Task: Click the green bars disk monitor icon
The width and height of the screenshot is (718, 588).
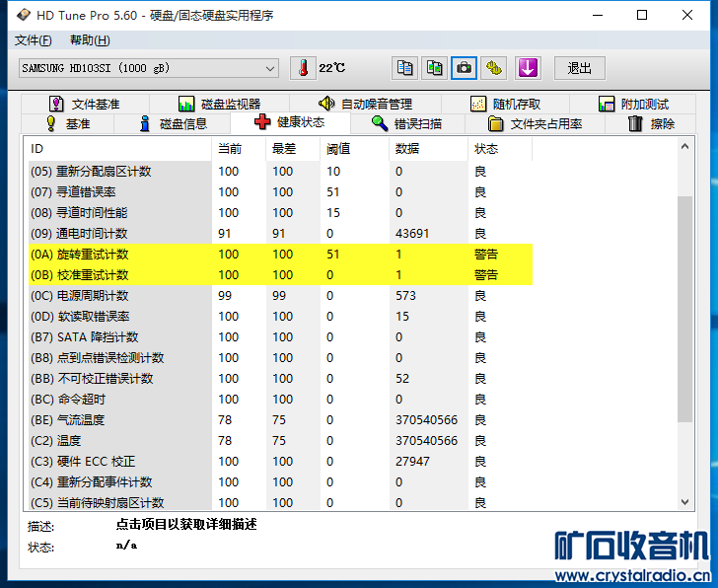Action: pos(186,104)
